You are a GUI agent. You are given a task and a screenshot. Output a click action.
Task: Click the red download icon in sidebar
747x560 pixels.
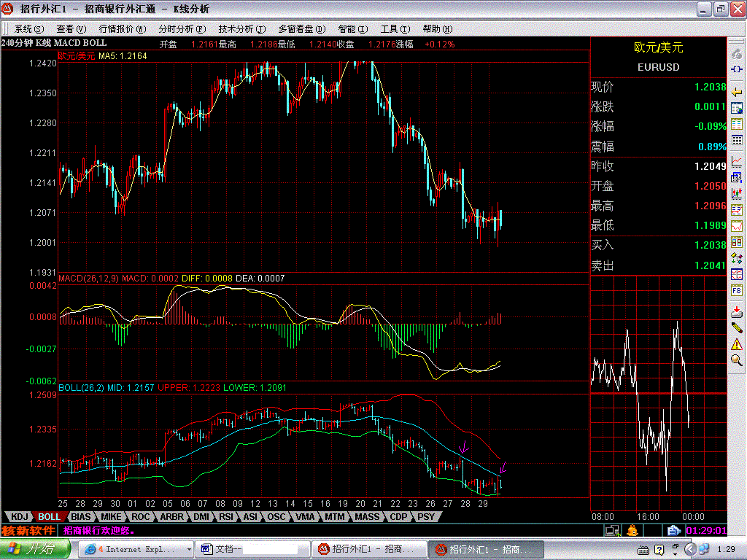[x=737, y=311]
